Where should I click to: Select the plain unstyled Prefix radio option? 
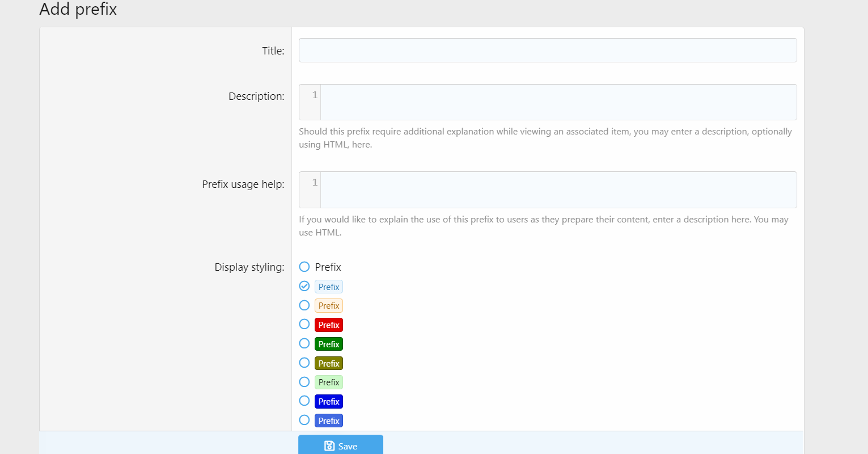(304, 267)
